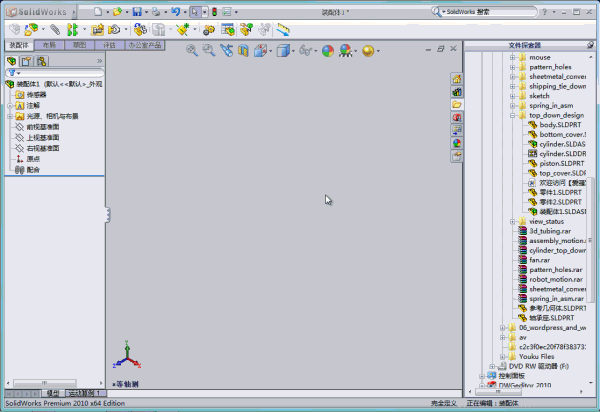Open the 评估 CommandManager tab
Image resolution: width=600 pixels, height=412 pixels.
(x=109, y=45)
